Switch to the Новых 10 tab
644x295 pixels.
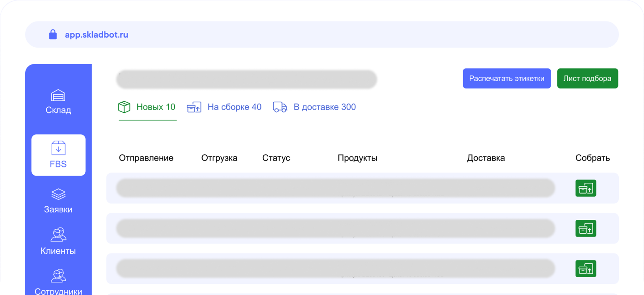pos(147,107)
